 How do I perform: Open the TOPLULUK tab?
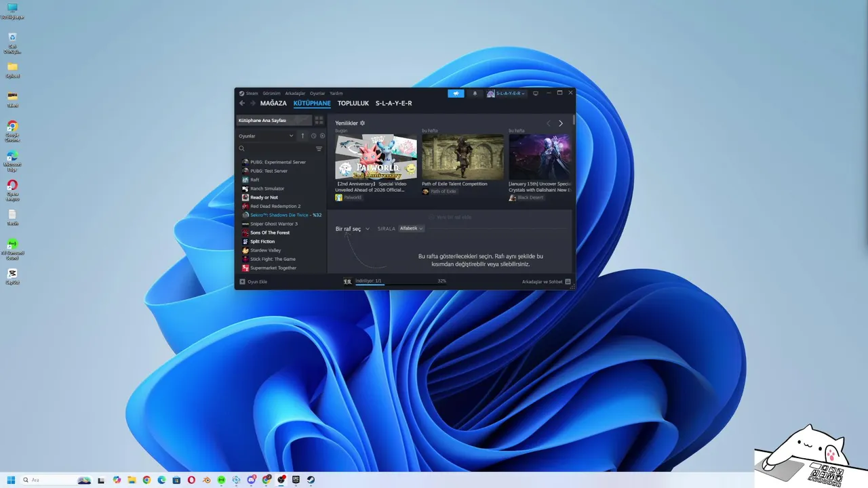[x=353, y=104]
